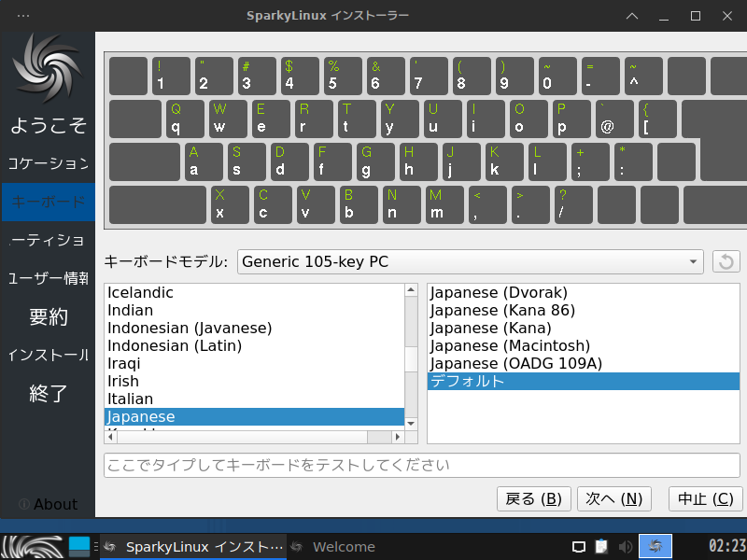Click the taskbar clock
Image resolution: width=747 pixels, height=560 pixels.
[727, 546]
